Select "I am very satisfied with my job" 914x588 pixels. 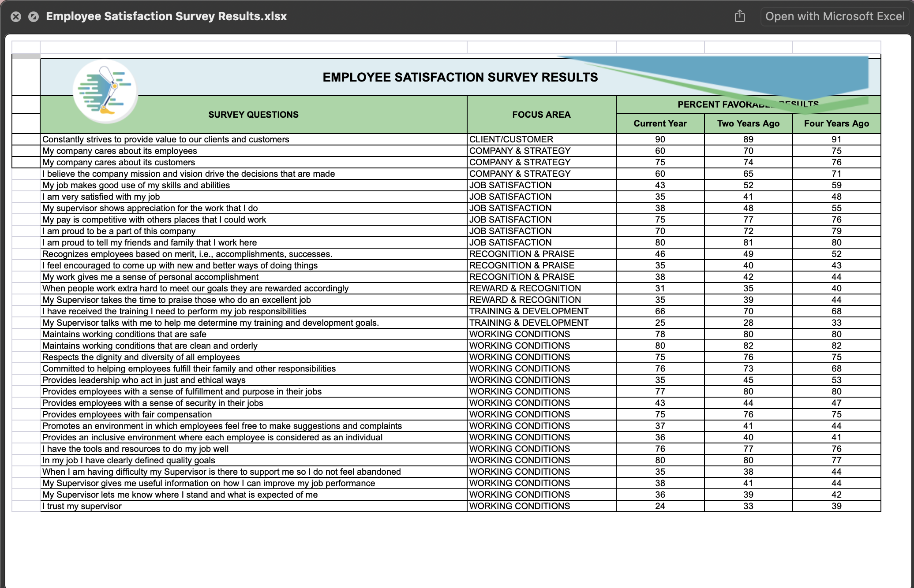pyautogui.click(x=101, y=197)
